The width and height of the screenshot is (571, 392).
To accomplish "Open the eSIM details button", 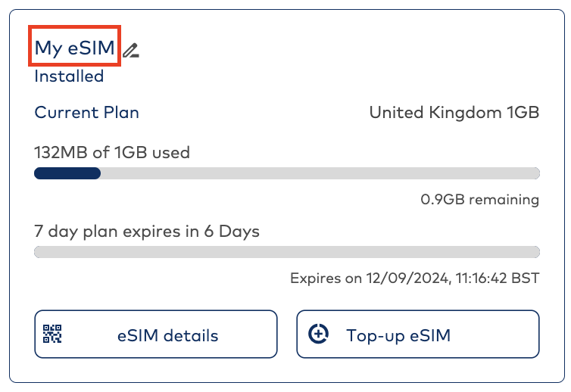I will (155, 334).
